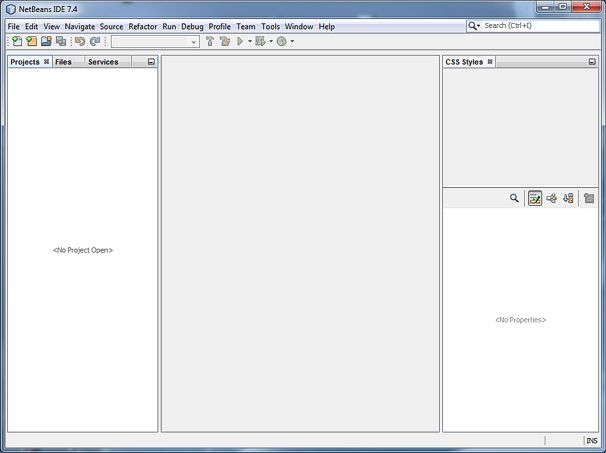Screen dimensions: 606x453
Task: Click the Redo arrow icon
Action: click(x=95, y=41)
